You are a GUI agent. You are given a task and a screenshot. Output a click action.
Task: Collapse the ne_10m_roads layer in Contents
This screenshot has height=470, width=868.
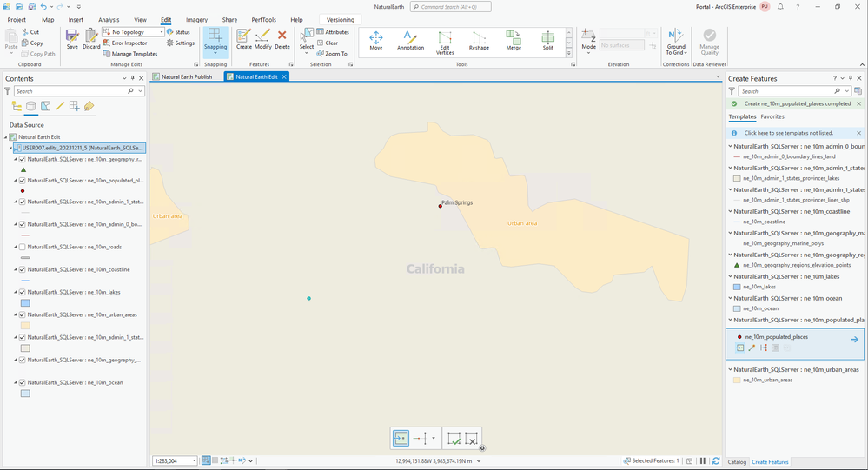point(16,247)
